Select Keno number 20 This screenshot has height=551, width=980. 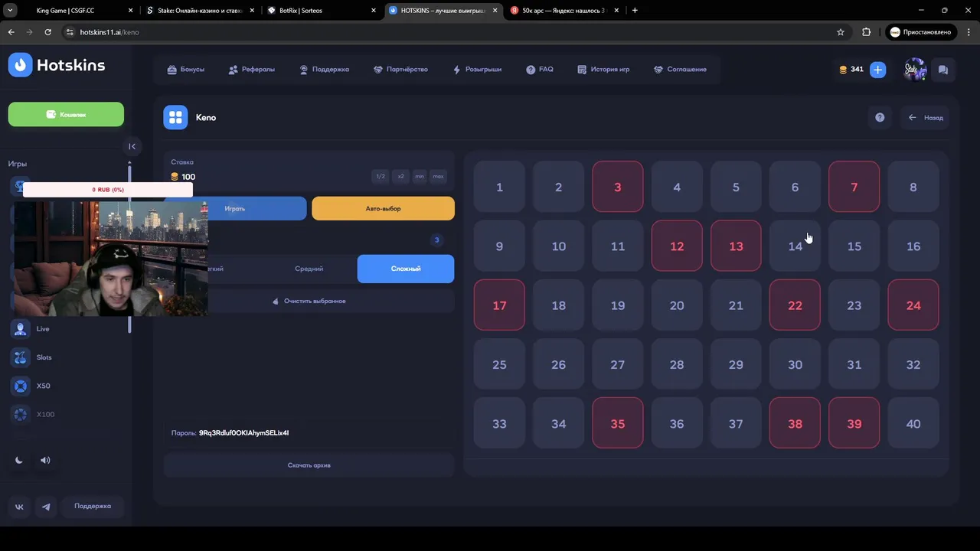tap(677, 305)
